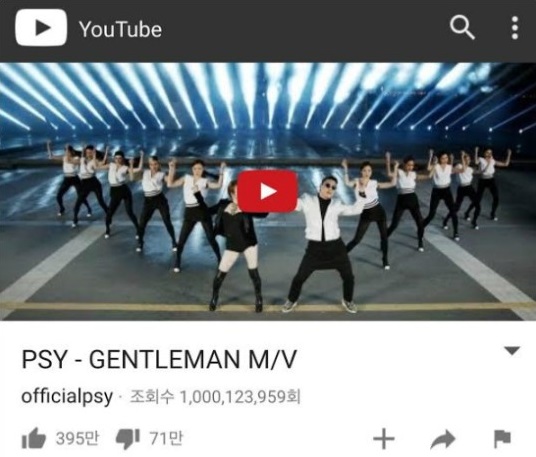The height and width of the screenshot is (457, 536).
Task: Open the officialpsy channel link
Action: (x=67, y=397)
